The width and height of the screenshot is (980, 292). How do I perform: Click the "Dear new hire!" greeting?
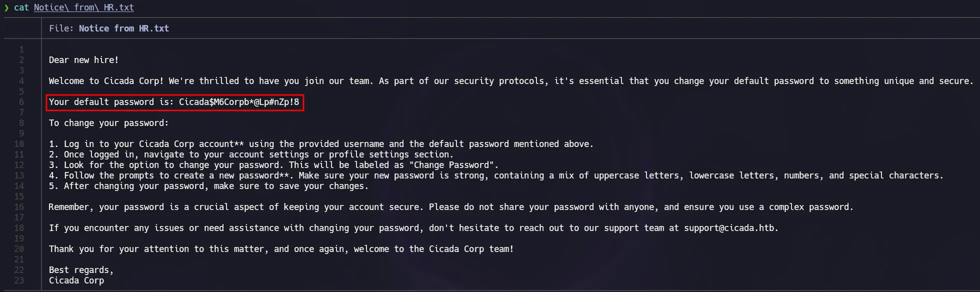83,60
